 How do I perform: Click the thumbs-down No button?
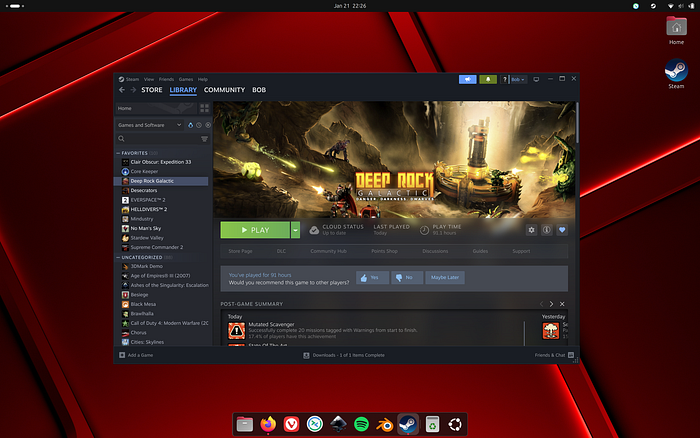point(407,277)
